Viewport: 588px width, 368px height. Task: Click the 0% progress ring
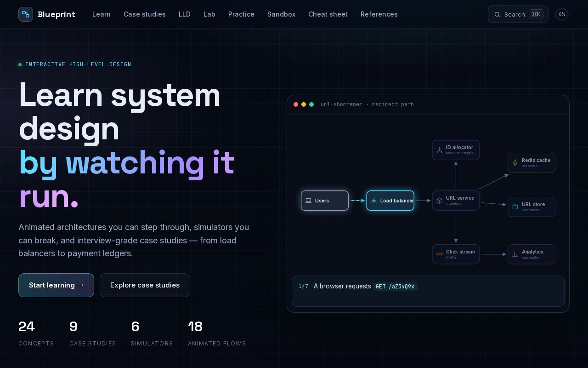[x=562, y=14]
